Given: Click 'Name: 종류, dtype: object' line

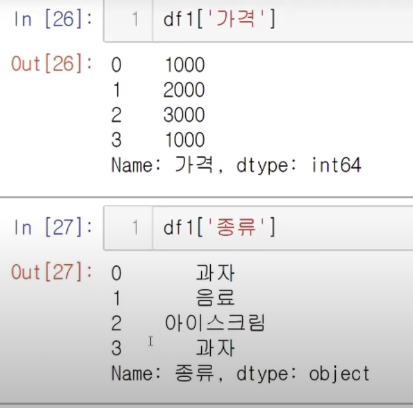Looking at the screenshot, I should (x=240, y=374).
